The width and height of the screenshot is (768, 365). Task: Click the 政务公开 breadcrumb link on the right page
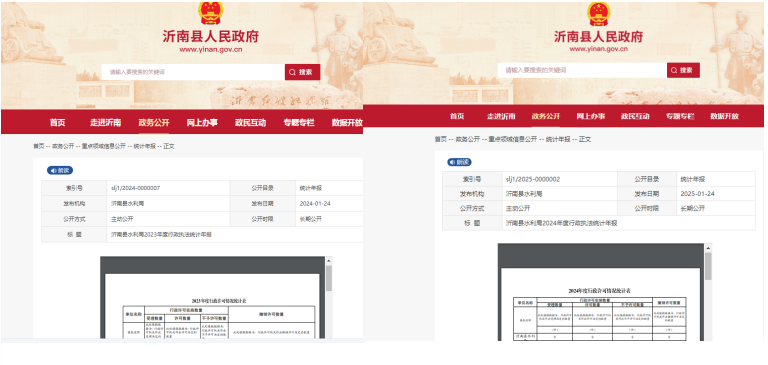tap(468, 139)
